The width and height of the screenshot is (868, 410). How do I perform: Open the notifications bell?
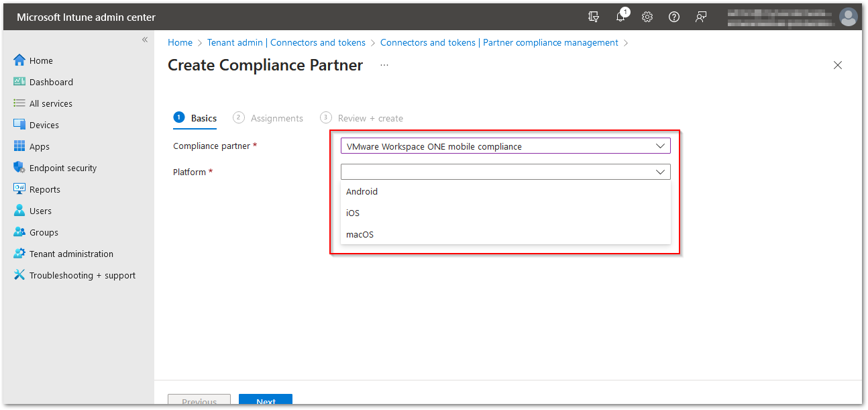[x=620, y=17]
